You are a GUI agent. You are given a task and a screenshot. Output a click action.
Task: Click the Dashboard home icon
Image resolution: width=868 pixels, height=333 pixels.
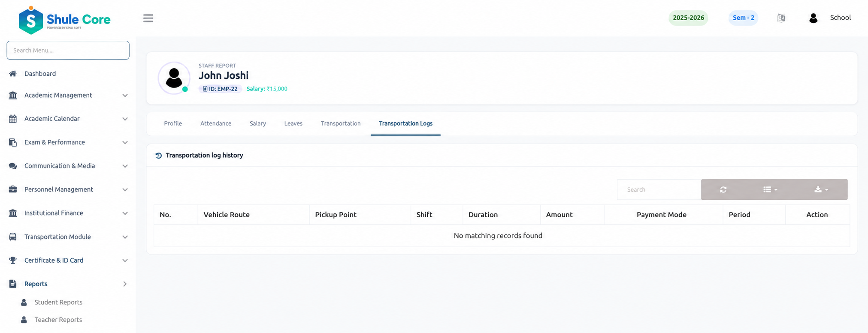(x=13, y=74)
